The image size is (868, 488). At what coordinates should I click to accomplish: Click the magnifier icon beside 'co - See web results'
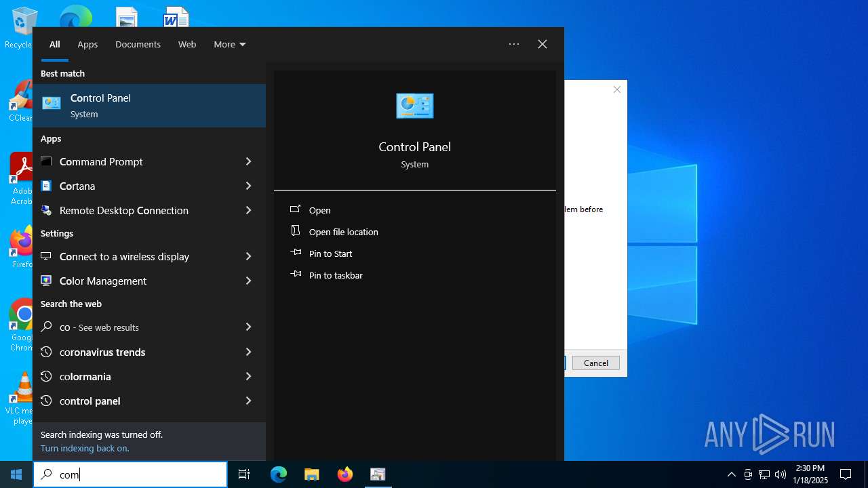coord(46,327)
